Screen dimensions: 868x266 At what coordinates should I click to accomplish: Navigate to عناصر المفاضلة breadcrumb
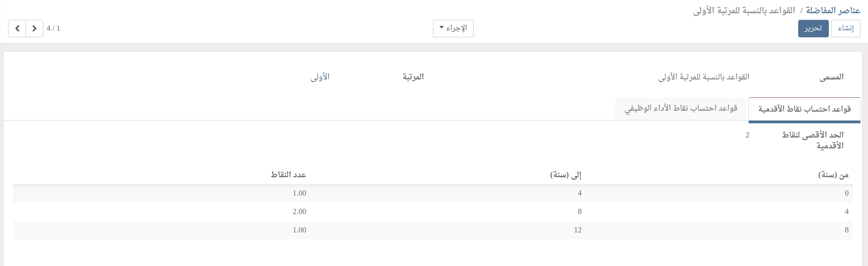point(833,10)
